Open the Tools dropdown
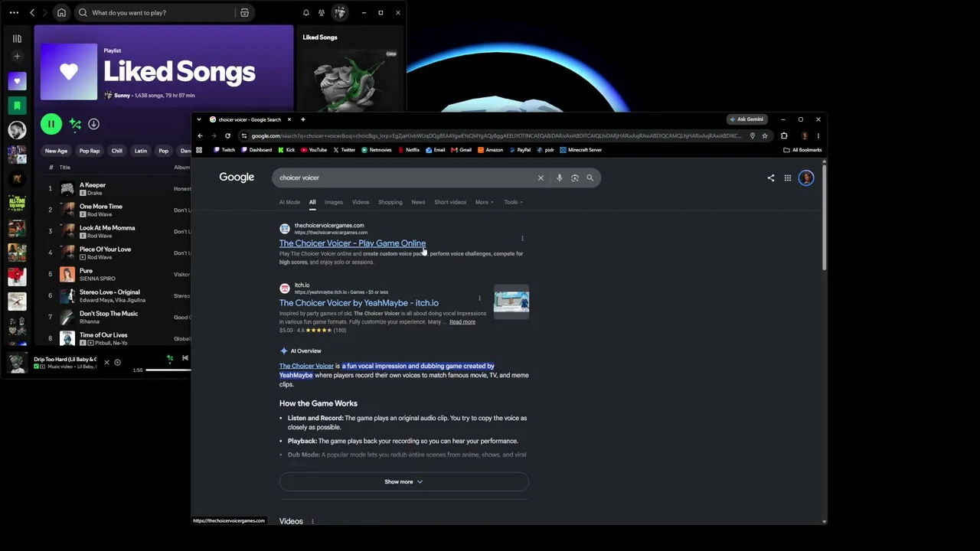 point(513,202)
